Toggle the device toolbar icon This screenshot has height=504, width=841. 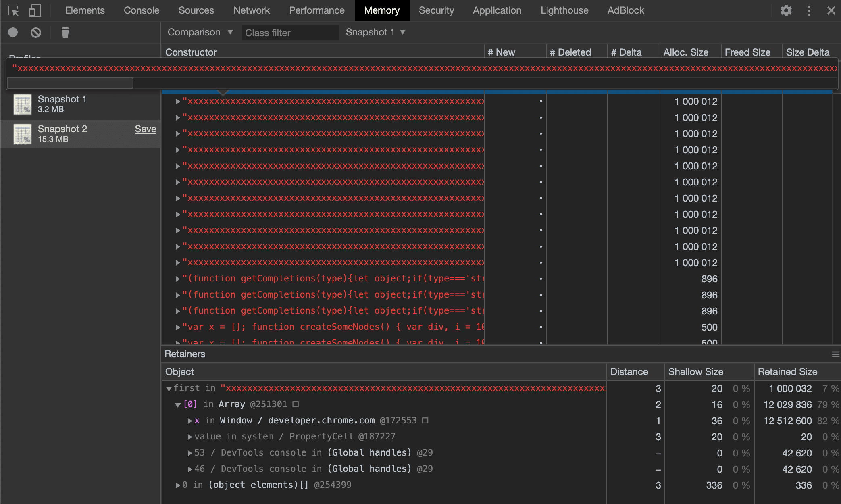35,11
